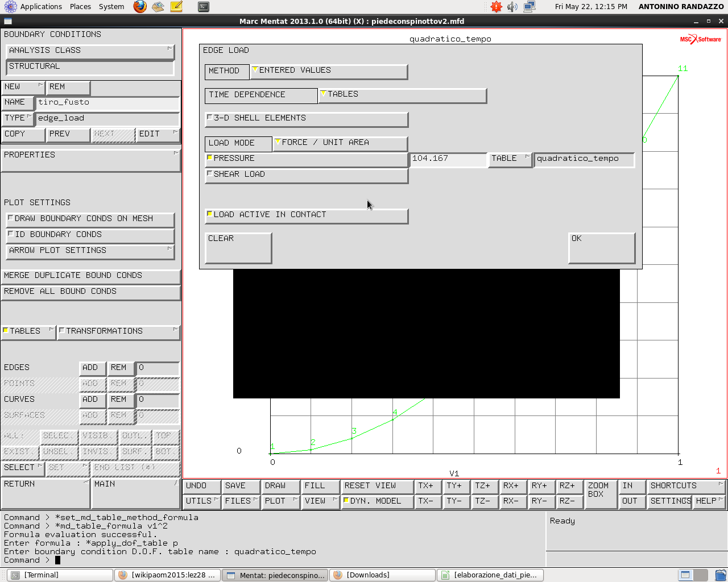The image size is (728, 582).
Task: Open the System menu
Action: 111,7
